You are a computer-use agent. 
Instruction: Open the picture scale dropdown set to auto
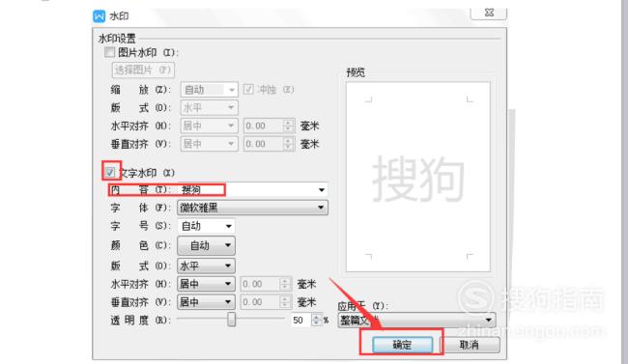point(209,89)
